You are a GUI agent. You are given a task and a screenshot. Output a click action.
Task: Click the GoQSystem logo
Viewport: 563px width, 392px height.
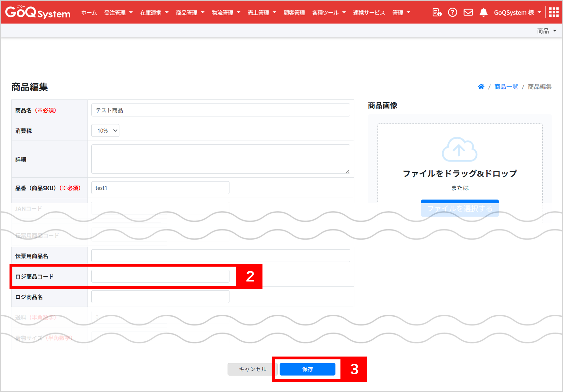(38, 12)
